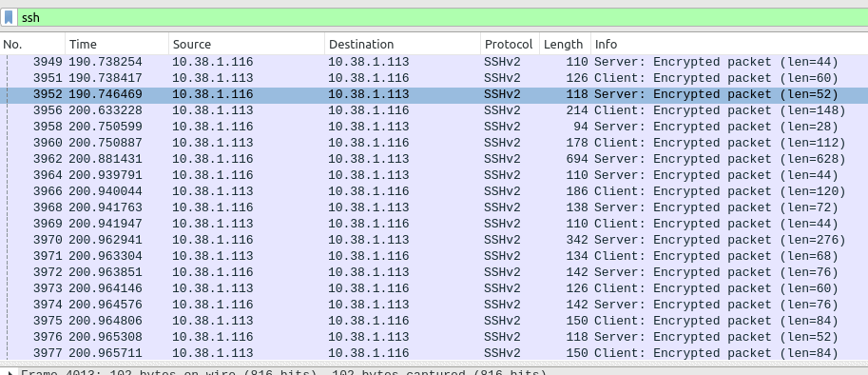Select packet number 3975
The width and height of the screenshot is (868, 375).
point(434,321)
